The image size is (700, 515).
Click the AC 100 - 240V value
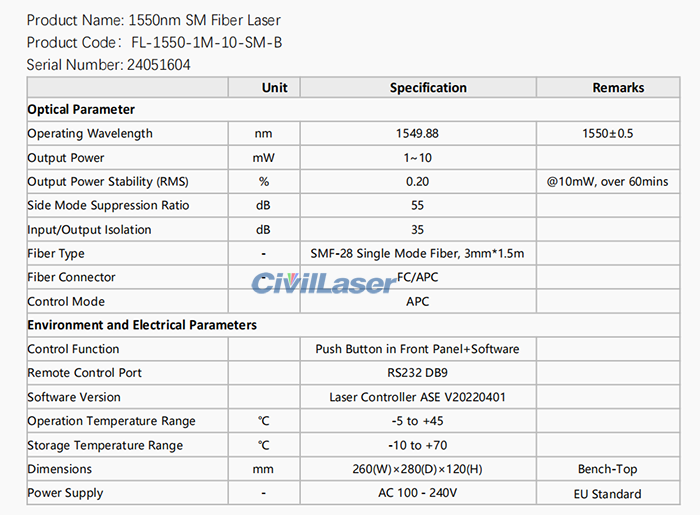tap(417, 493)
